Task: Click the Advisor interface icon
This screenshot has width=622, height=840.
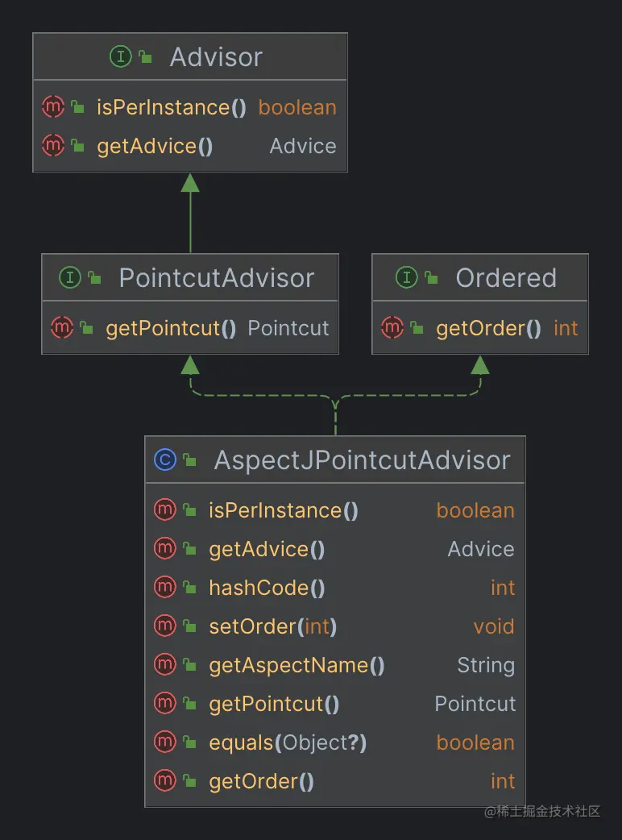Action: [120, 57]
